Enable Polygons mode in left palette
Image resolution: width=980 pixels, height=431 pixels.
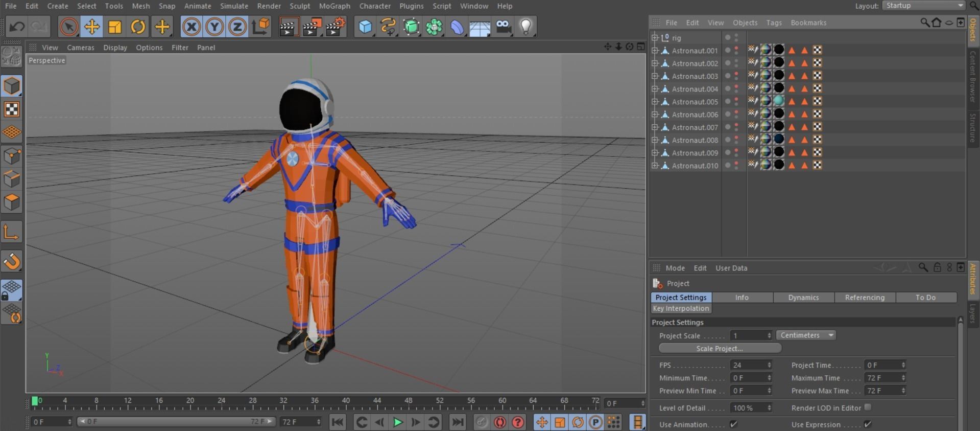pyautogui.click(x=12, y=202)
